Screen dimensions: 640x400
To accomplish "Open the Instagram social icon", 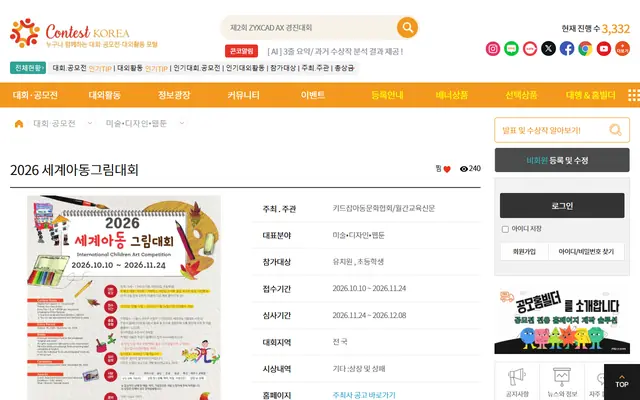I will [x=493, y=49].
